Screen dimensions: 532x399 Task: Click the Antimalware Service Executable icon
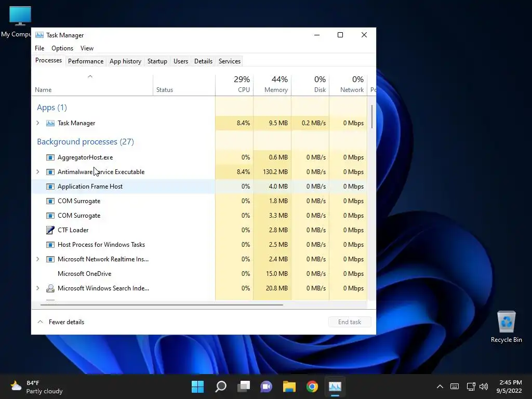coord(50,172)
